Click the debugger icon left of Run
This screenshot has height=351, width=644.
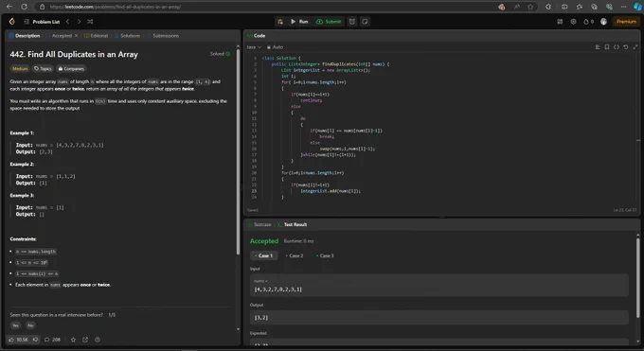coord(280,22)
